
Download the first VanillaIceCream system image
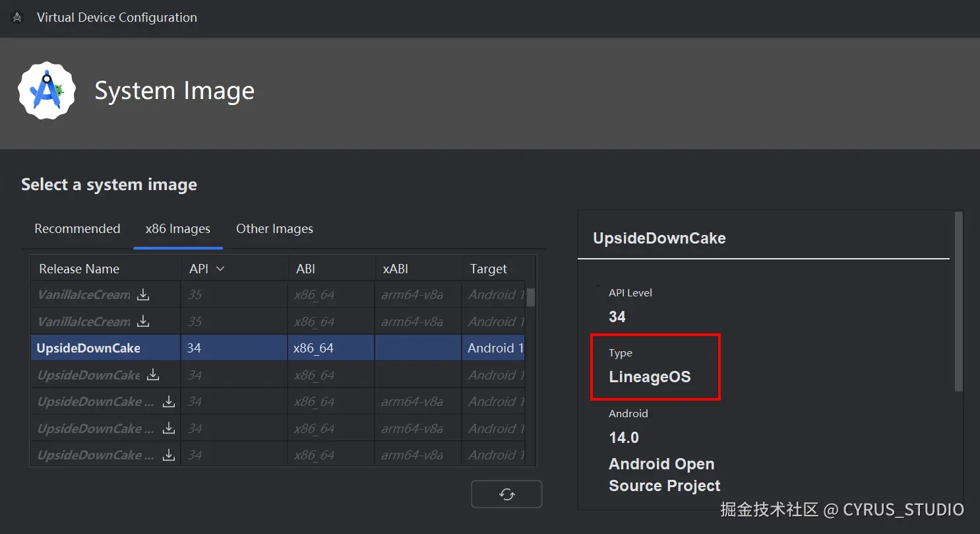143,295
